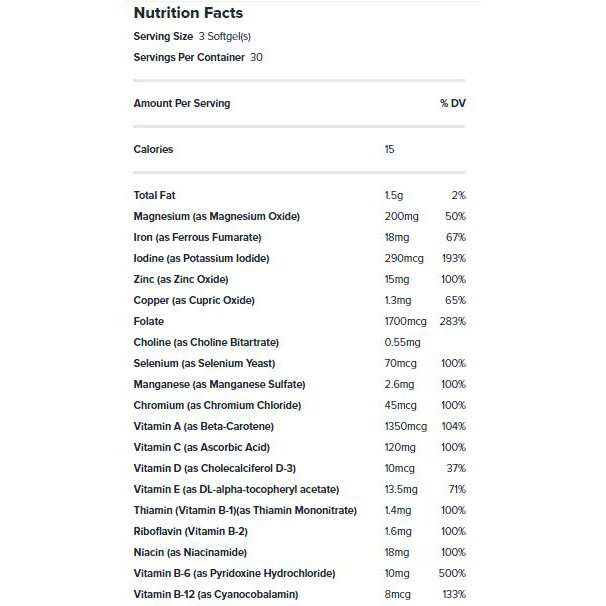Click the % DV column header
This screenshot has width=606, height=606.
(x=453, y=103)
